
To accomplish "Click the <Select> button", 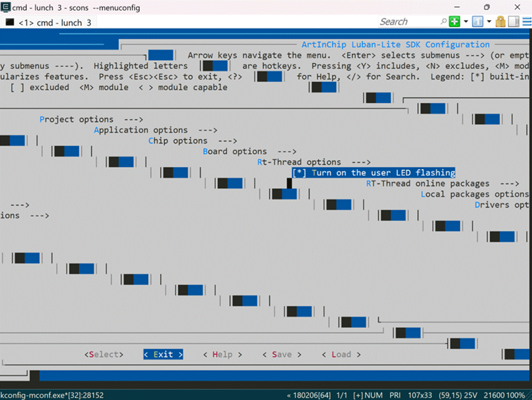I will coord(104,355).
